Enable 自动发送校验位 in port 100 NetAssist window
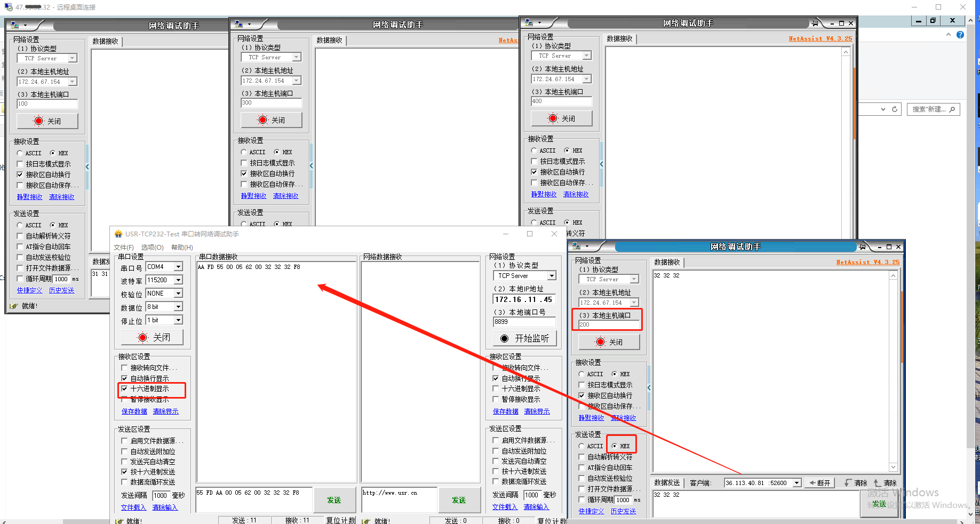 tap(20, 257)
